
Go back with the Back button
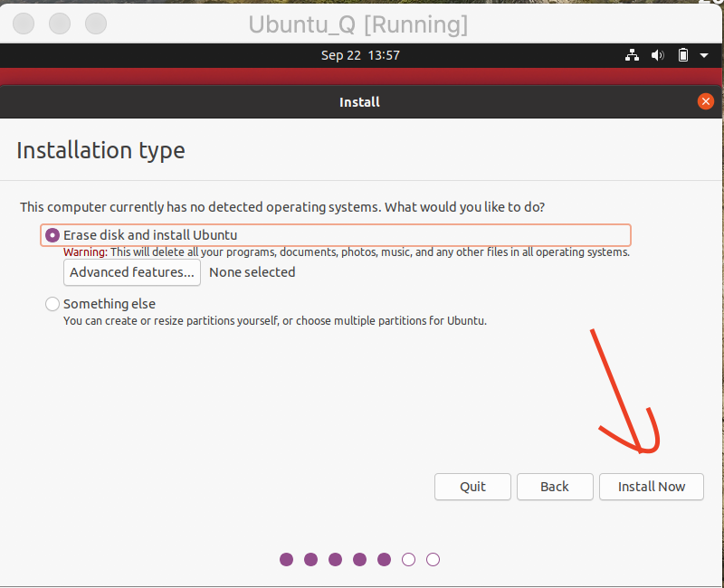555,487
